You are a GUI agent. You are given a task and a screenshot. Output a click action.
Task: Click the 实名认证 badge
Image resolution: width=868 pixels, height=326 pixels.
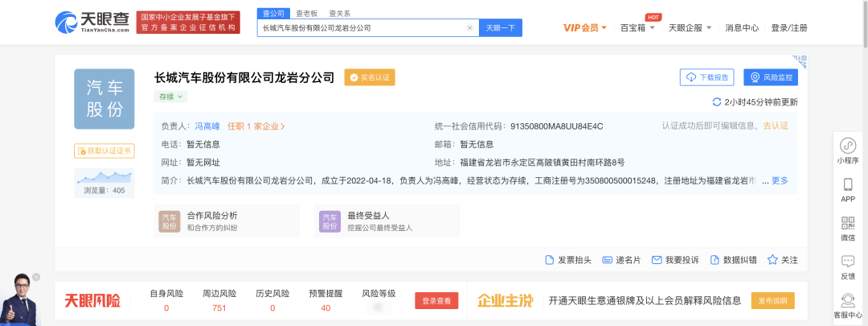370,77
